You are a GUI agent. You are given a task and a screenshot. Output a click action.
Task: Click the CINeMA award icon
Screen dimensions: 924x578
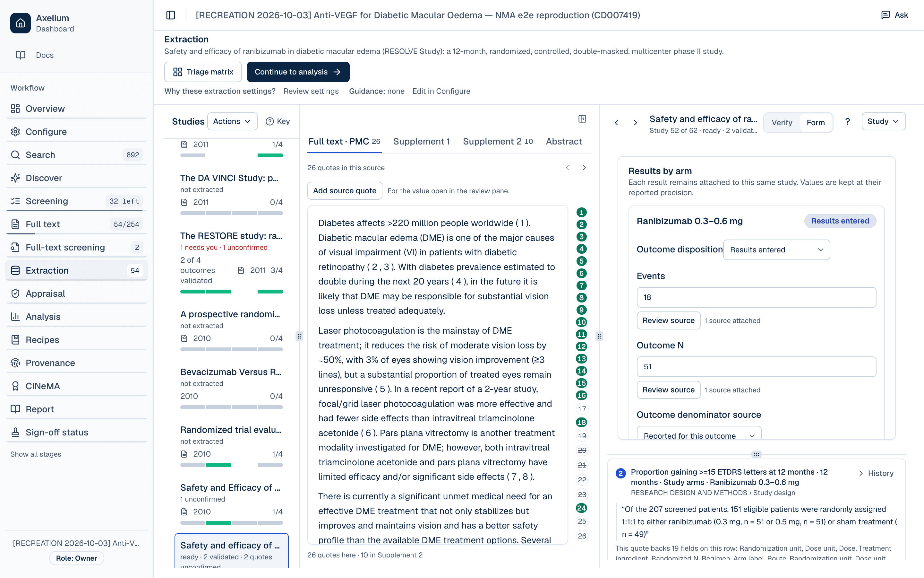[15, 386]
